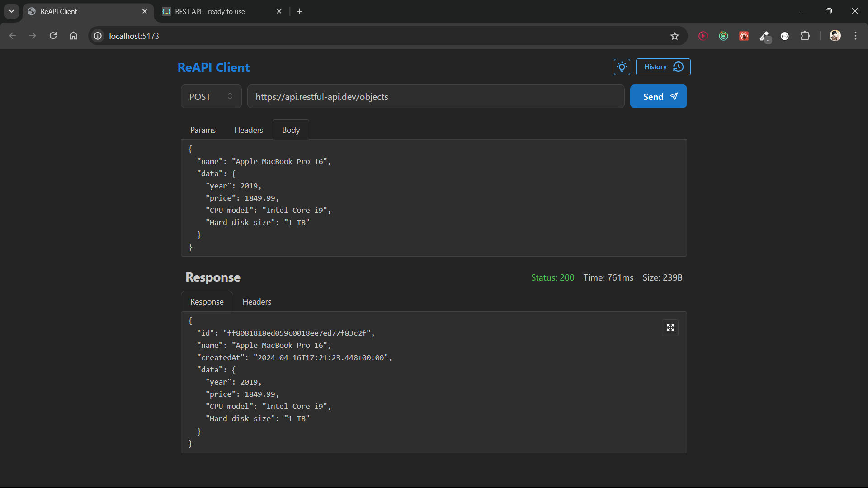Toggle the light/dark theme bulb icon
The height and width of the screenshot is (488, 868).
coord(622,67)
